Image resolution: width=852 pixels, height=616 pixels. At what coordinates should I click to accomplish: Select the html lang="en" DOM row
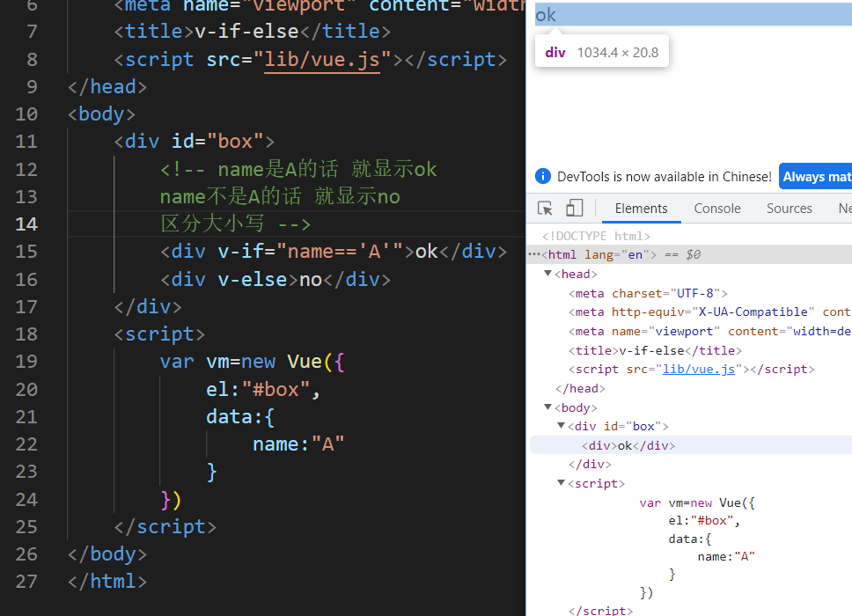[691, 254]
